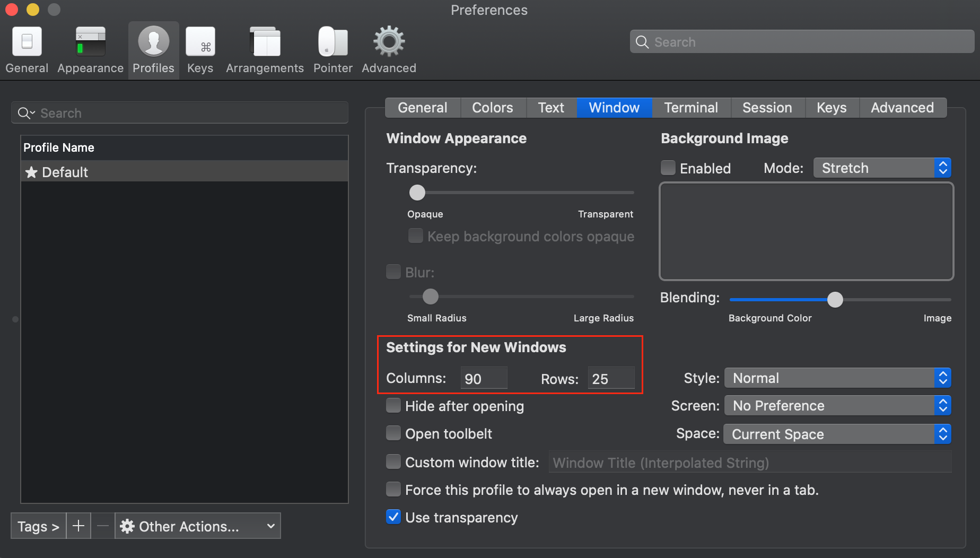Check Open toolbelt

click(393, 433)
